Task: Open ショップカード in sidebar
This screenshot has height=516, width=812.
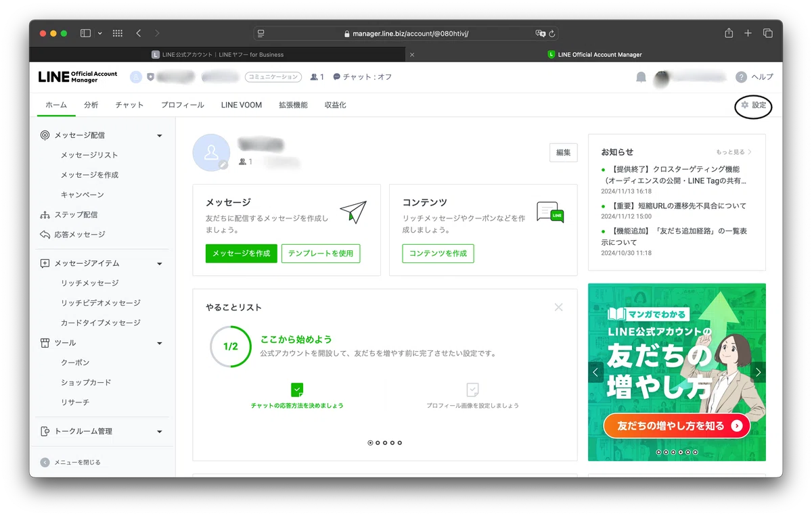Action: (x=86, y=382)
